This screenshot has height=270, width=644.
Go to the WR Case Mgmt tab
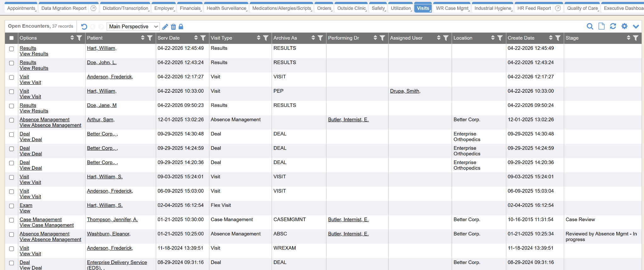coord(452,8)
